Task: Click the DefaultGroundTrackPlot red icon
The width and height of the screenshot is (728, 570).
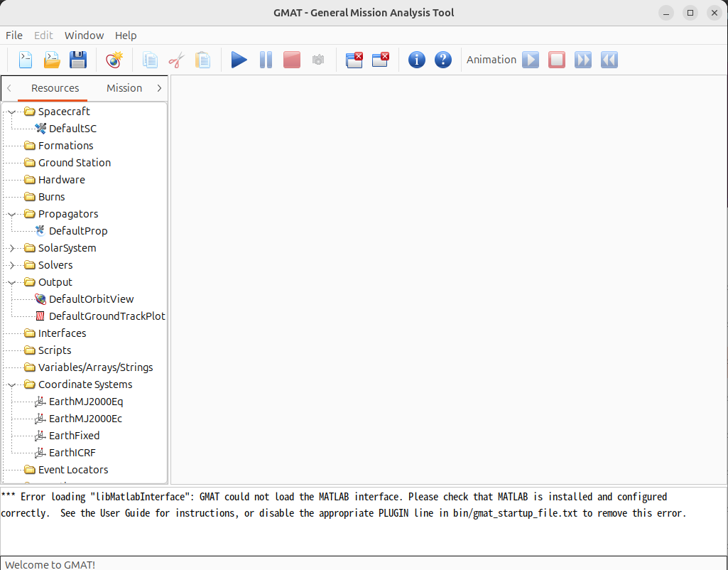Action: (x=40, y=316)
